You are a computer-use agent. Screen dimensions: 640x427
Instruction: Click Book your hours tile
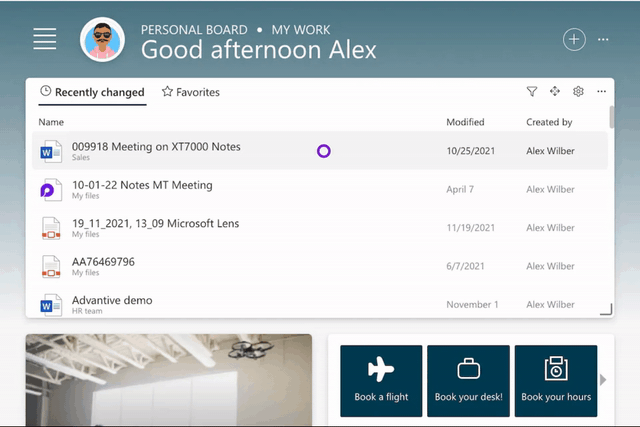555,380
